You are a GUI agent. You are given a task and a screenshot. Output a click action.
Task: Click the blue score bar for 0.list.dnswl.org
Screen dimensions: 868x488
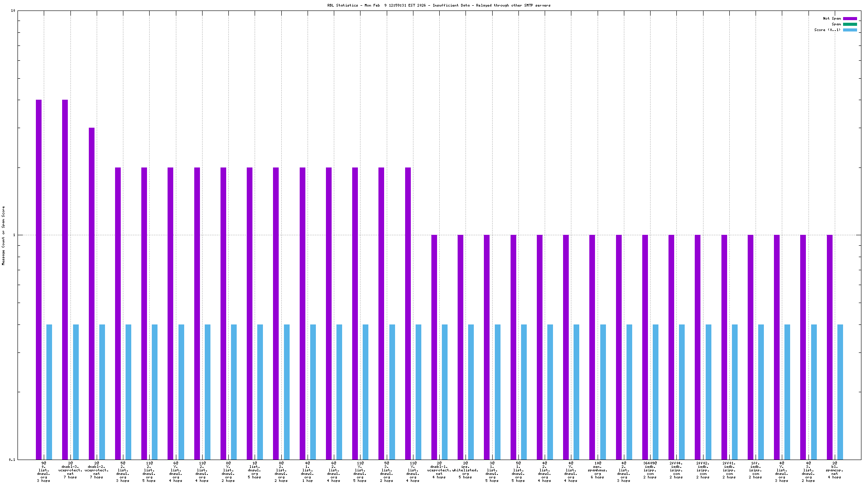[x=49, y=392]
